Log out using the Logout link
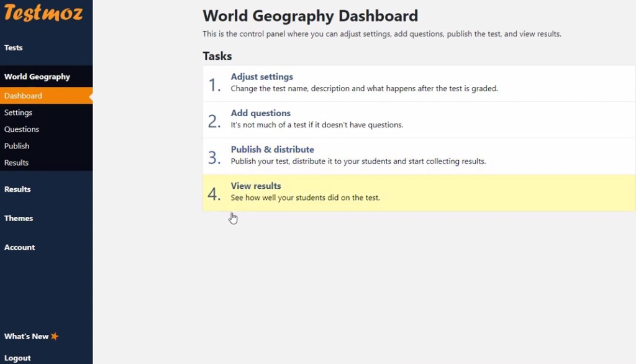Screen dimensions: 636x364 coord(17,358)
